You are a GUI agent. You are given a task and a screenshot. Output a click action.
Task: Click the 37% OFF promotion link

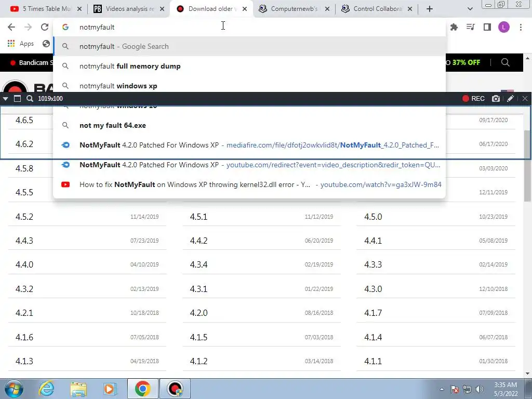coord(466,62)
